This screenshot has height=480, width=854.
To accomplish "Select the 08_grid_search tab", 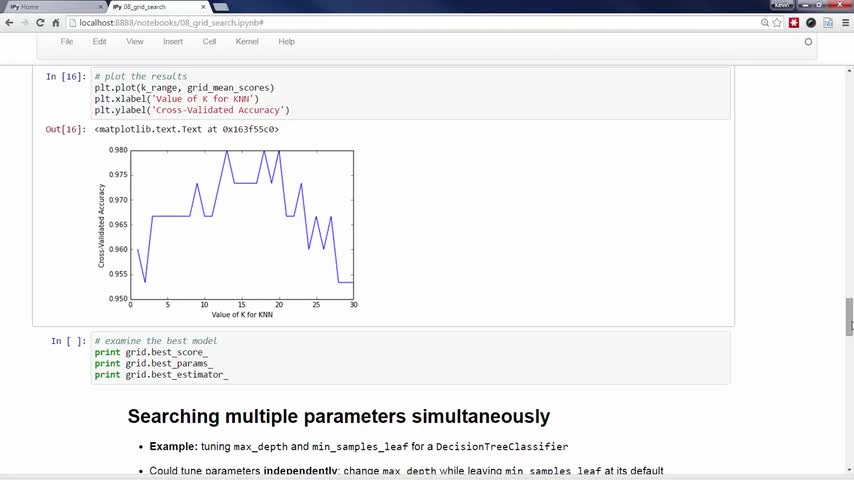I will coord(158,7).
